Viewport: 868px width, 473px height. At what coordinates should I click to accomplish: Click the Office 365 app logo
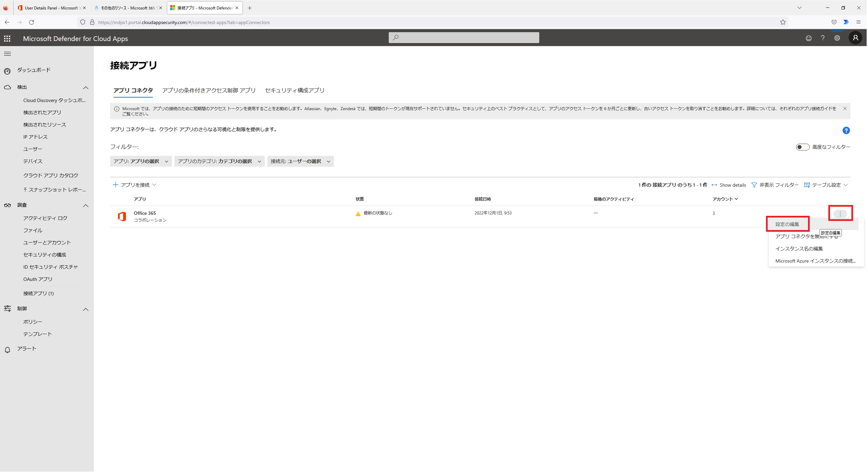[122, 217]
